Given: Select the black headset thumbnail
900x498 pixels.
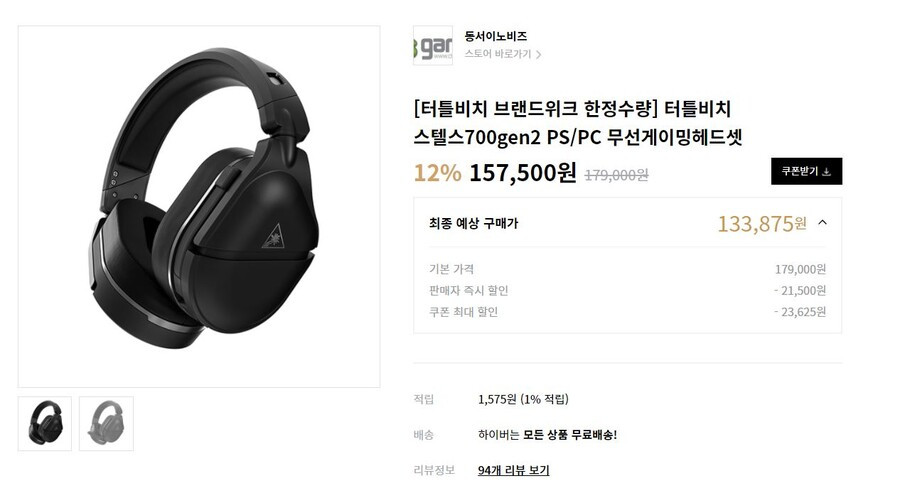Looking at the screenshot, I should (x=45, y=423).
